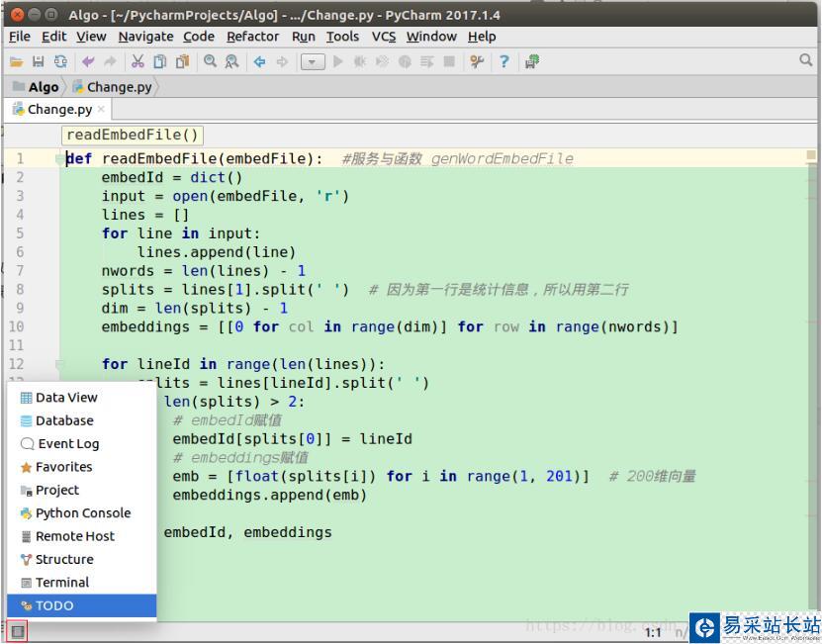Click the Save All icon
The image size is (822, 644).
pyautogui.click(x=38, y=60)
